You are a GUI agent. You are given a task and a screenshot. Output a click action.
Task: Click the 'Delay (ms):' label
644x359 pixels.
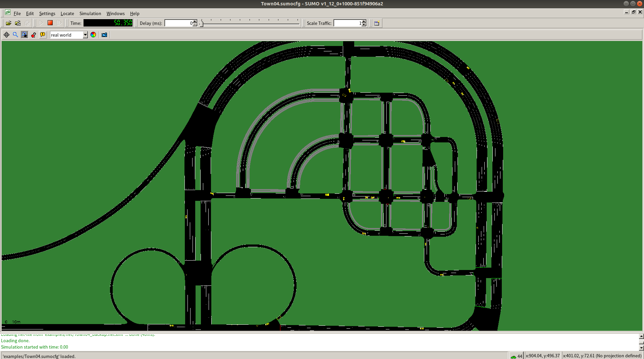point(151,23)
